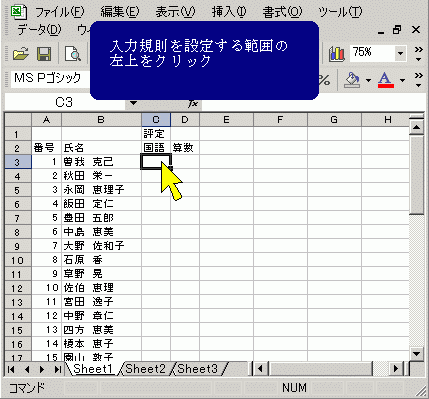Switch to the Sheet3 tab
Viewport: 429px width, 399px height.
click(198, 369)
